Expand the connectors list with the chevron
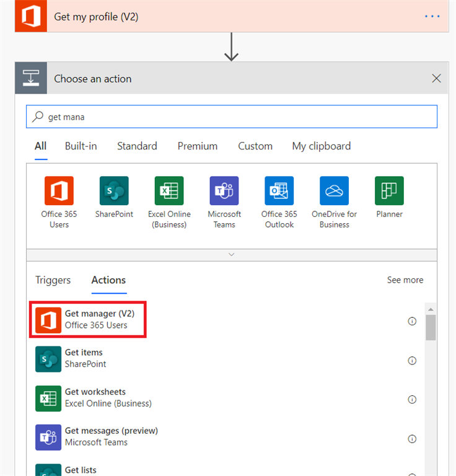 pyautogui.click(x=232, y=254)
